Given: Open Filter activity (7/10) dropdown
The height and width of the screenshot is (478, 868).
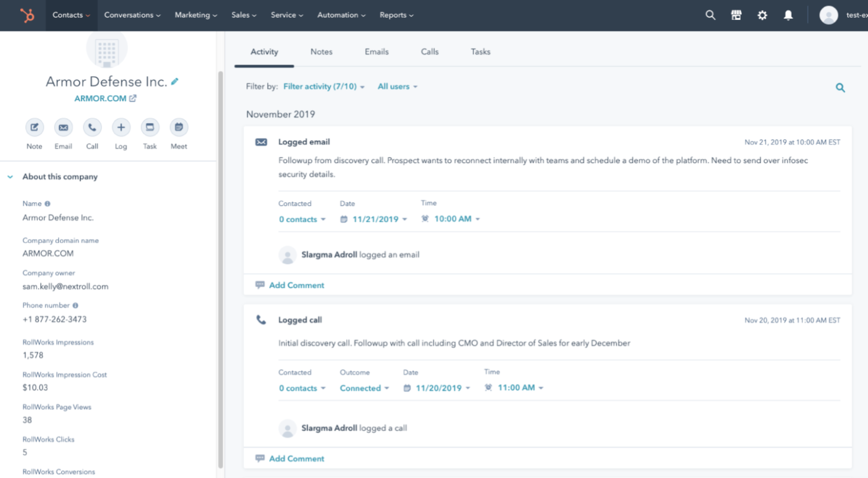Looking at the screenshot, I should (x=324, y=87).
